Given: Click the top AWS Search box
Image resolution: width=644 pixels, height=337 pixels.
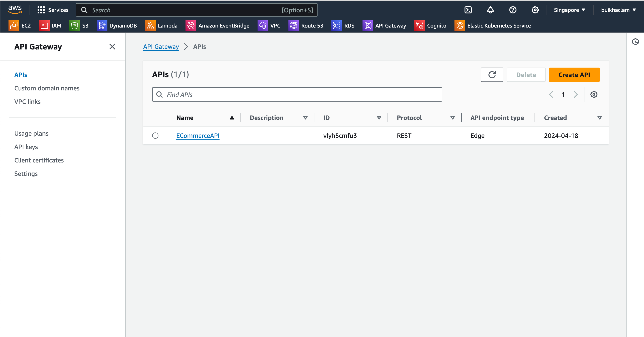Looking at the screenshot, I should [x=196, y=10].
